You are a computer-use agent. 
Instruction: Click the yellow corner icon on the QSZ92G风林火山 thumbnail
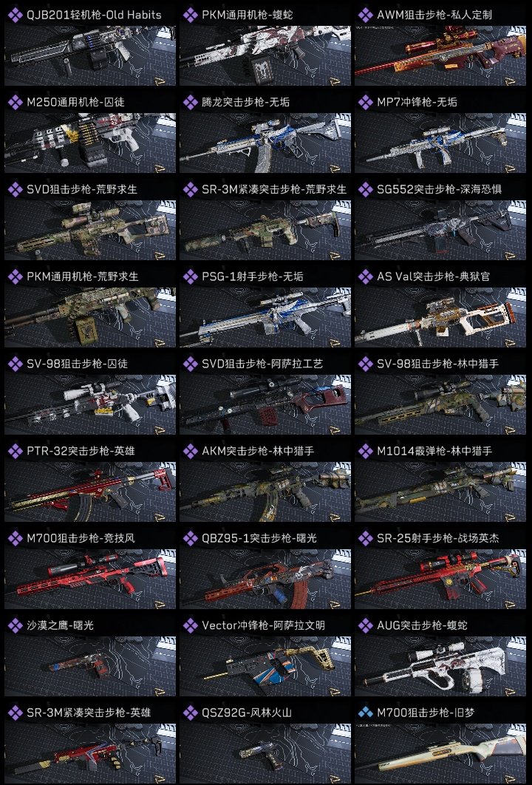335,778
